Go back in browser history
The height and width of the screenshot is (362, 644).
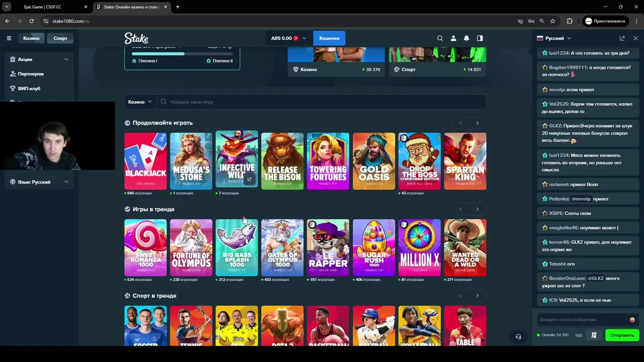click(x=8, y=21)
